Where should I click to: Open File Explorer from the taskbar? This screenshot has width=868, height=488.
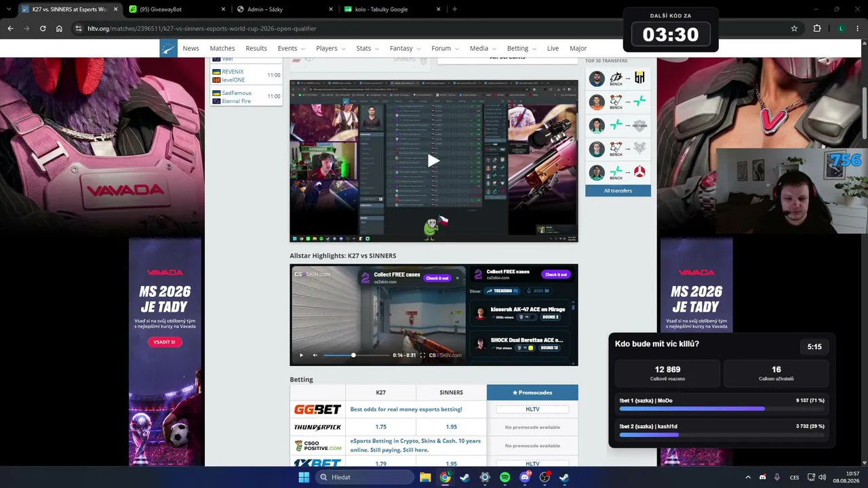(x=425, y=477)
